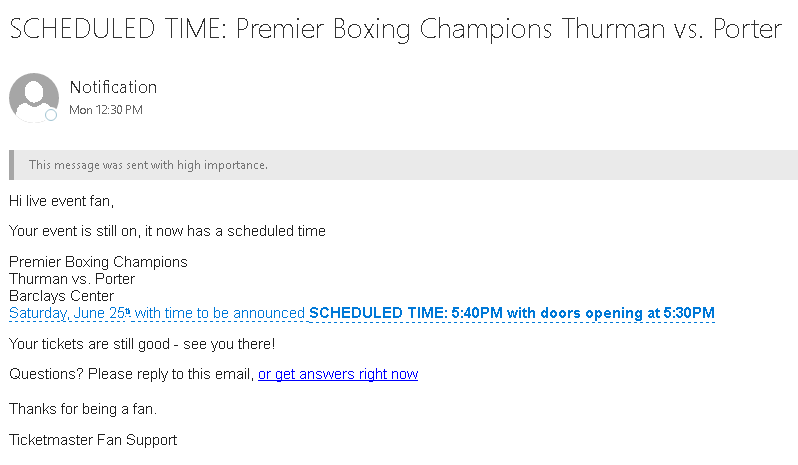
Task: Open the 'or get answers right now' link
Action: [338, 374]
